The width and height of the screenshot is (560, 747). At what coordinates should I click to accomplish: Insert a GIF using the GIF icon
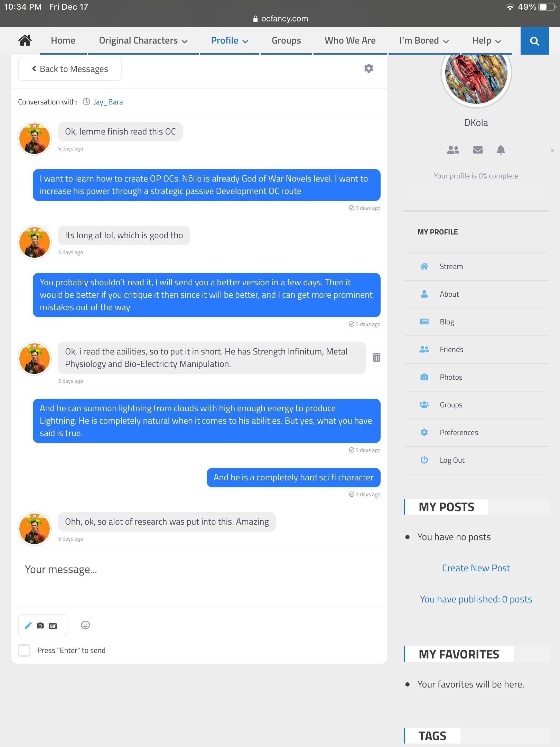tap(53, 626)
